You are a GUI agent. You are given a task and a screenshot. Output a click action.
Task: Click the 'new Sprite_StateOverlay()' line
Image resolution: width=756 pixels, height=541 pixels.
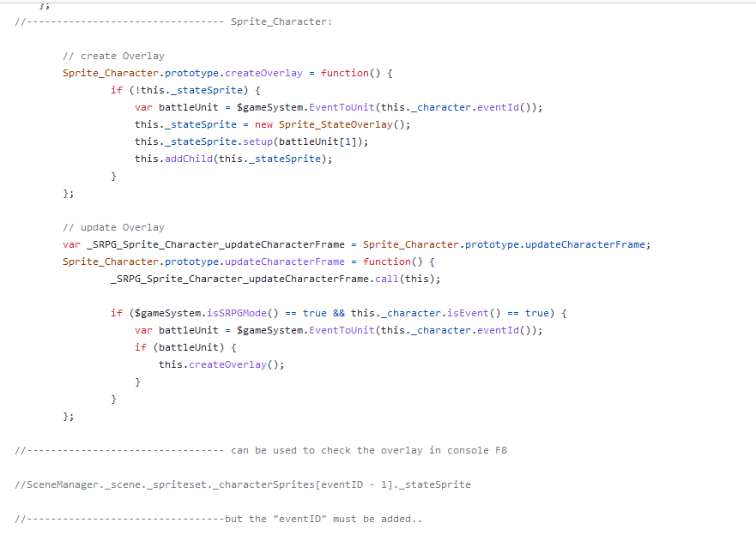[x=272, y=124]
